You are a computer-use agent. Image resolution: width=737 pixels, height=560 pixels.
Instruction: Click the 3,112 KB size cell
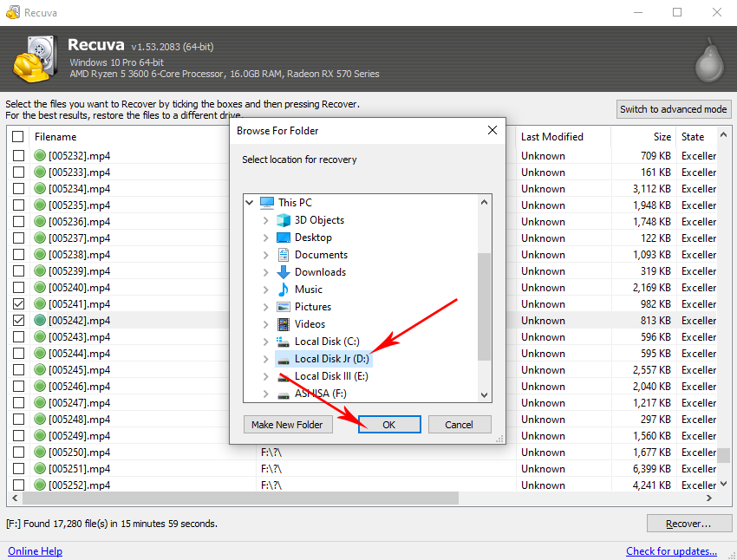pos(651,188)
